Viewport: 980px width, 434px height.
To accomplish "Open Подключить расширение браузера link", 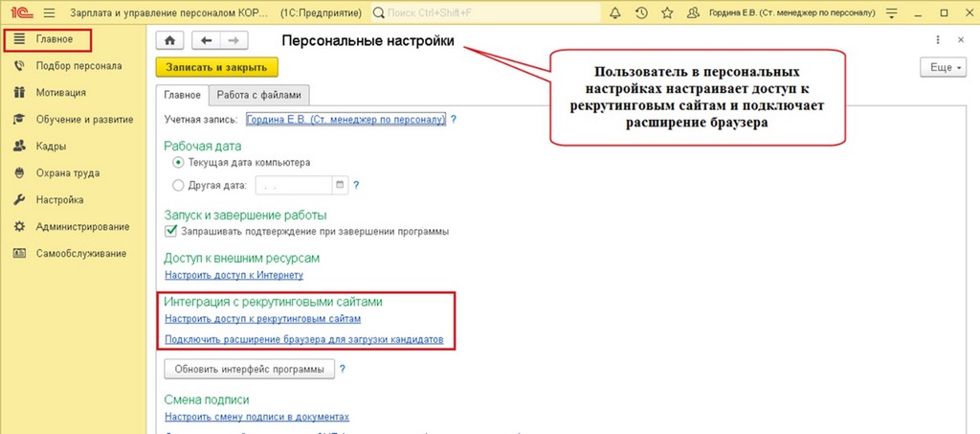I will (x=304, y=339).
